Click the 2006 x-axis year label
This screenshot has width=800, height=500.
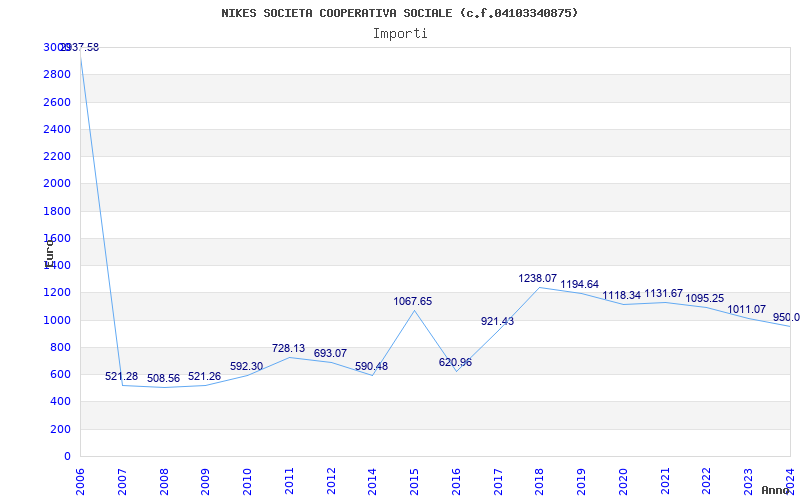[x=80, y=482]
